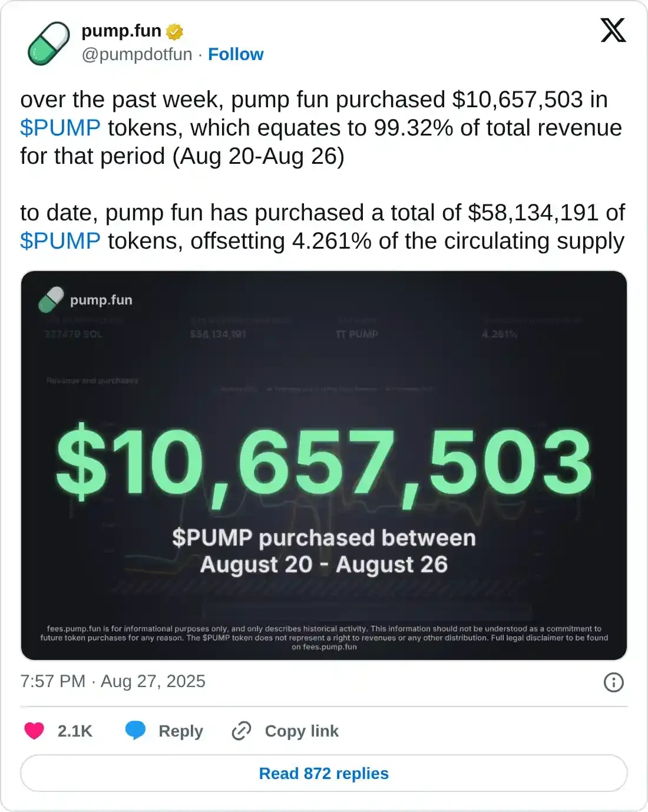The height and width of the screenshot is (812, 648).
Task: Open the X logo link
Action: click(x=613, y=30)
